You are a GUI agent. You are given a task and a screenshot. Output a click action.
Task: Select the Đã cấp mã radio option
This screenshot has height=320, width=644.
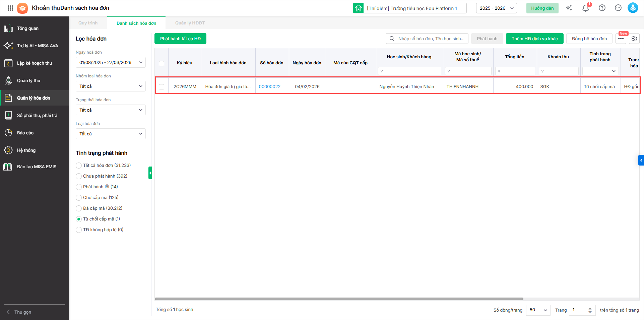pyautogui.click(x=79, y=208)
